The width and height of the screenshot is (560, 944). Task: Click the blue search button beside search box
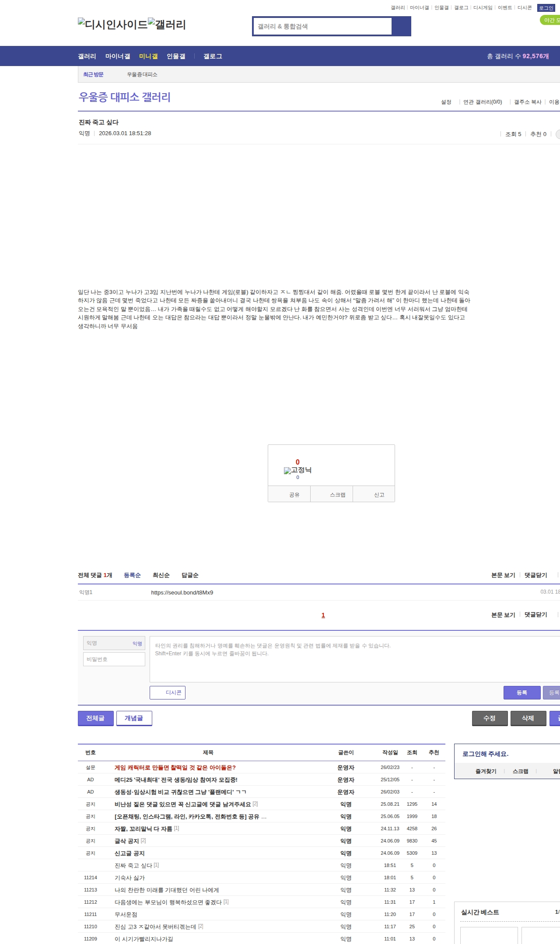[x=401, y=26]
